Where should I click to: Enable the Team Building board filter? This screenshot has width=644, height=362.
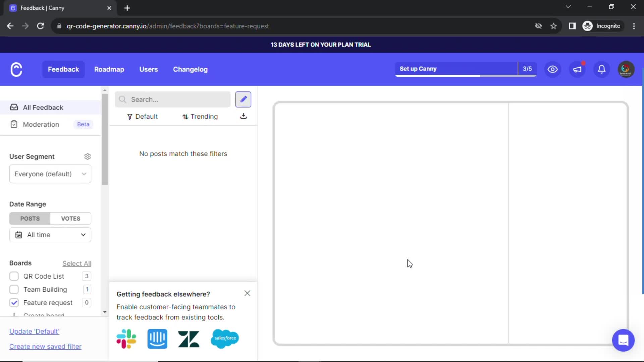pos(14,289)
